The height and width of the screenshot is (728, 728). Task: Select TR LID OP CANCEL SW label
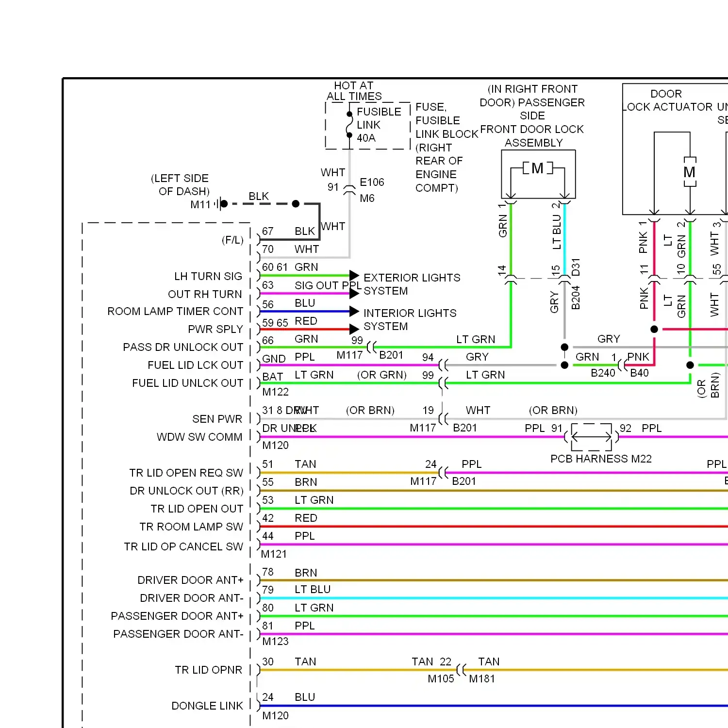pyautogui.click(x=183, y=546)
